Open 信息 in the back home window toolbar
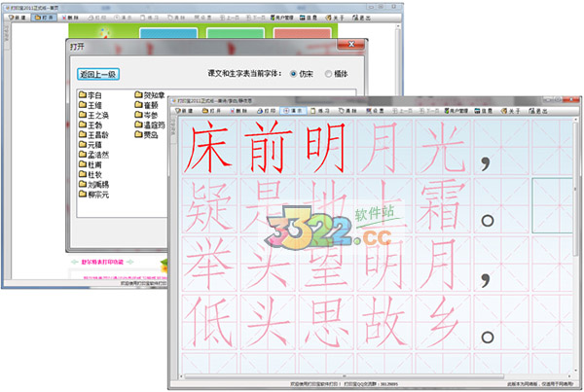This screenshot has width=584, height=392. pos(309,18)
